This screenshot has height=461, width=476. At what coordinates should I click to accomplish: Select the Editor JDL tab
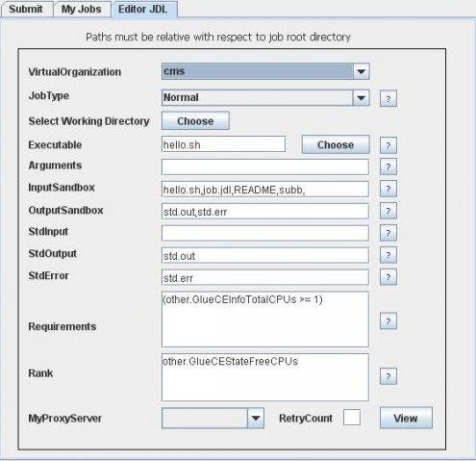[x=143, y=9]
